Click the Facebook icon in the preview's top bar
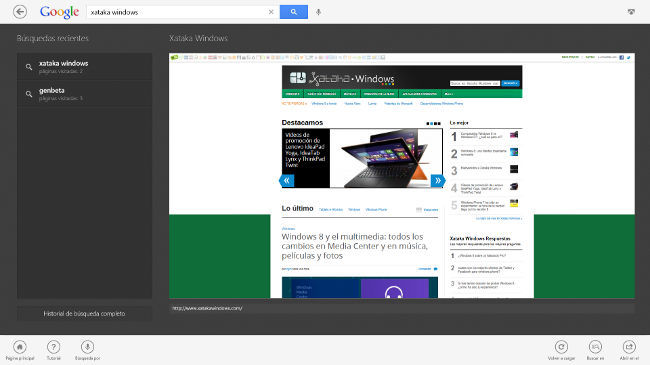Screen dimensions: 650x365 (x=621, y=57)
